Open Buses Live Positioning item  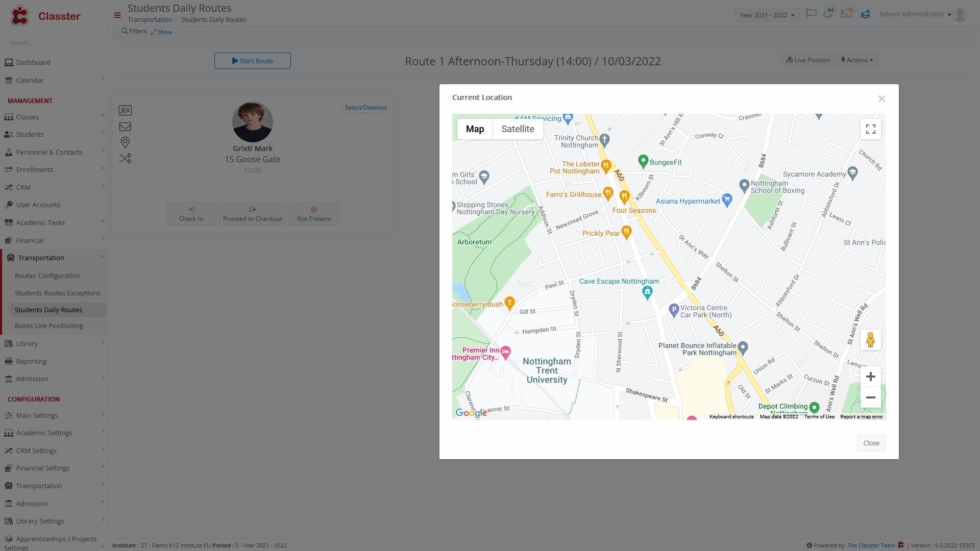point(48,325)
